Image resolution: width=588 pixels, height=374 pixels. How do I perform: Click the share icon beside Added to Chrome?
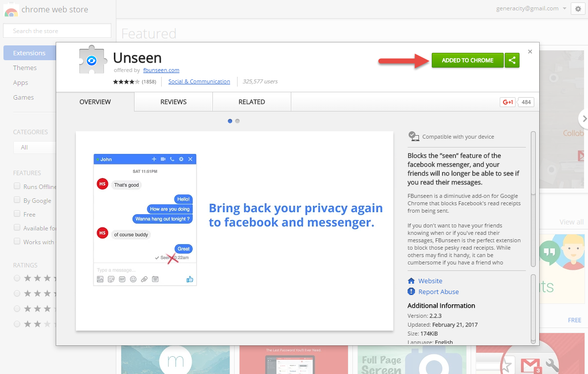click(512, 60)
